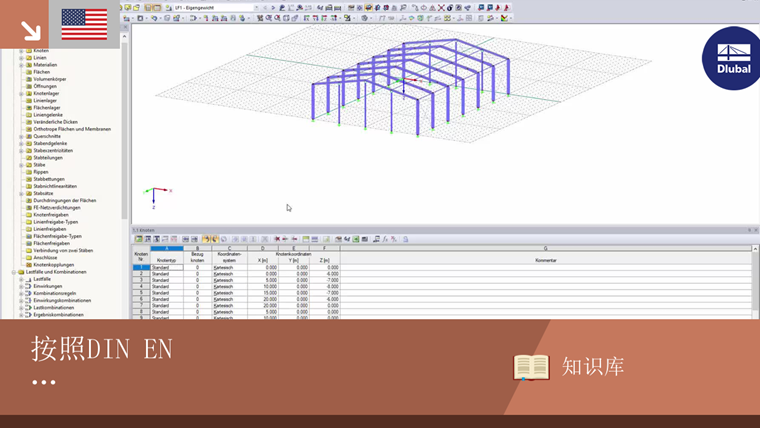Click scroll-up arrow of the Knoten table scrollbar
The image size is (760, 428).
(755, 249)
